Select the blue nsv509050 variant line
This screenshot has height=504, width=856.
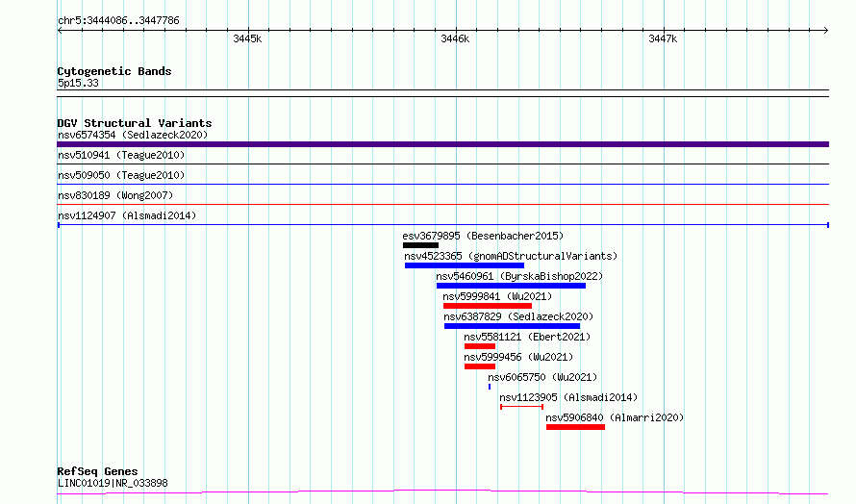[x=442, y=184]
